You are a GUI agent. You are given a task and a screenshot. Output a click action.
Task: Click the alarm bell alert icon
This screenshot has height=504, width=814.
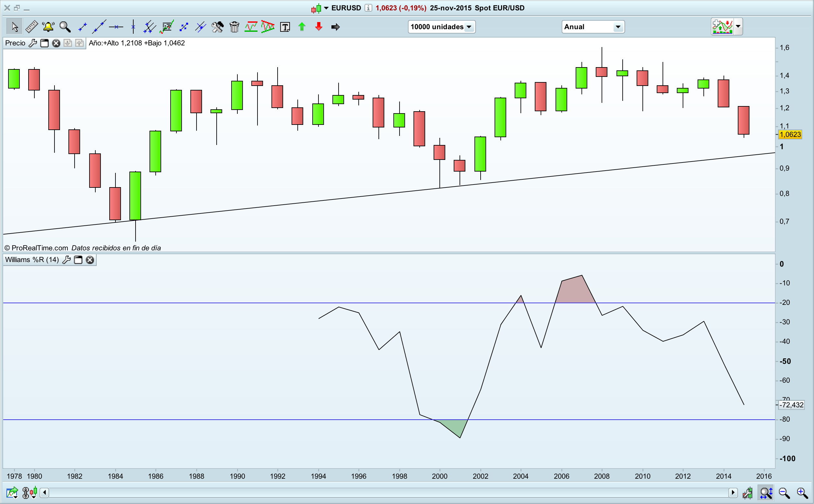click(x=48, y=27)
